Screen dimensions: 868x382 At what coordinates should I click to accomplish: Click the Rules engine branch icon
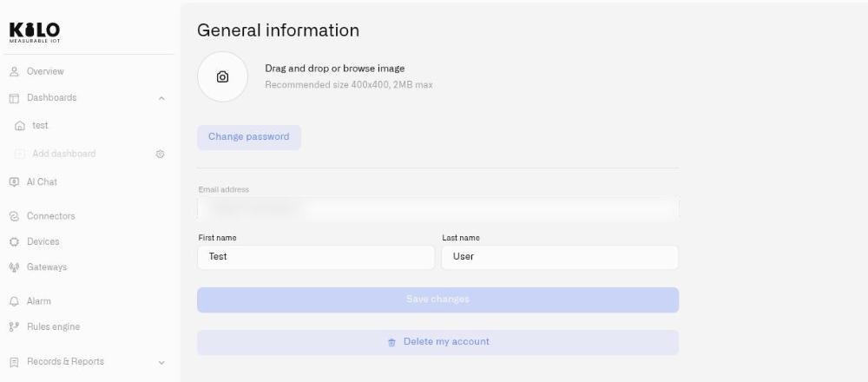(x=15, y=327)
